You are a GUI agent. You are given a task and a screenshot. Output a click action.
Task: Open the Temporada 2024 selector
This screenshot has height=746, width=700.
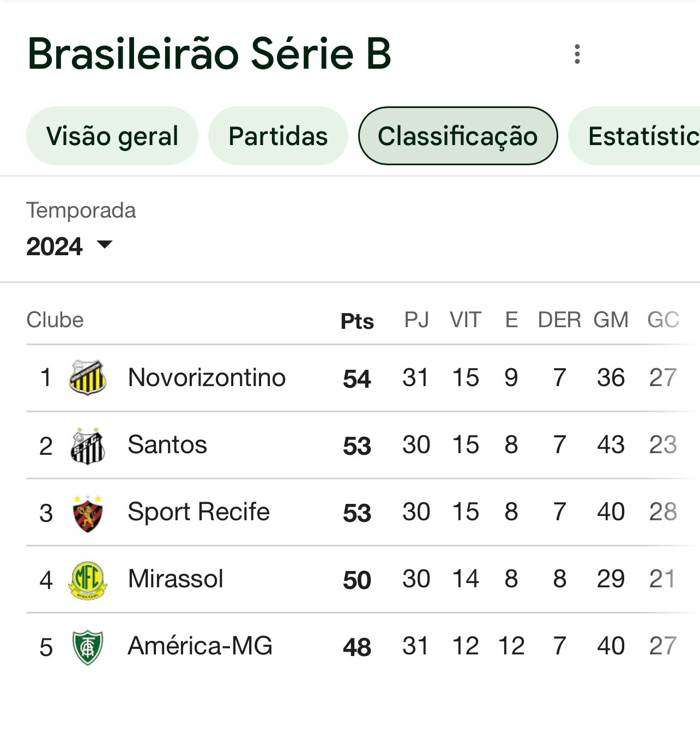tap(70, 246)
